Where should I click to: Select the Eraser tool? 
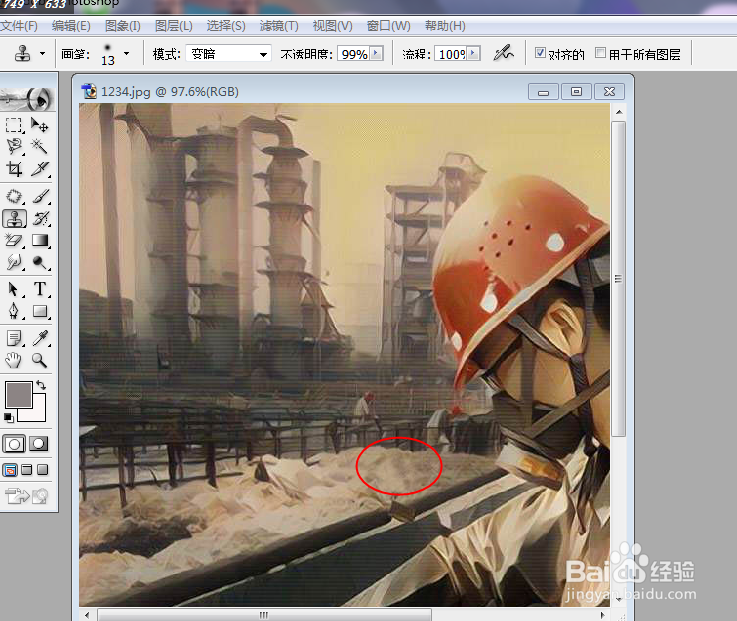(14, 240)
